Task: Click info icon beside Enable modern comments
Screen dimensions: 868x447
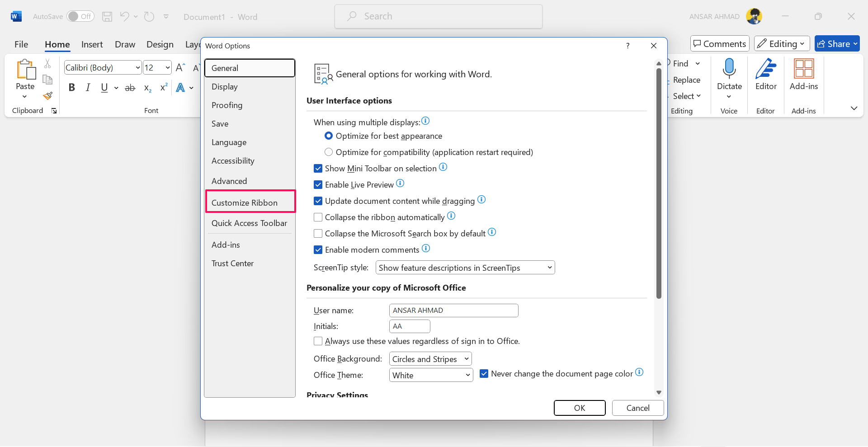Action: [426, 248]
